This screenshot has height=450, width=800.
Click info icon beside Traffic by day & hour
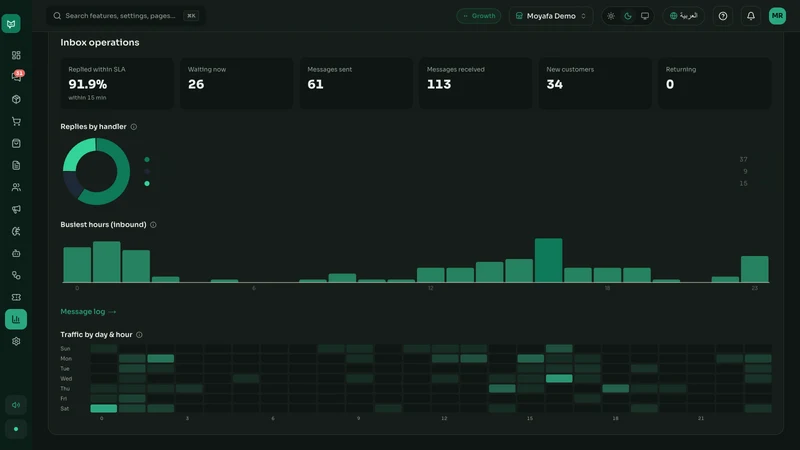[139, 335]
